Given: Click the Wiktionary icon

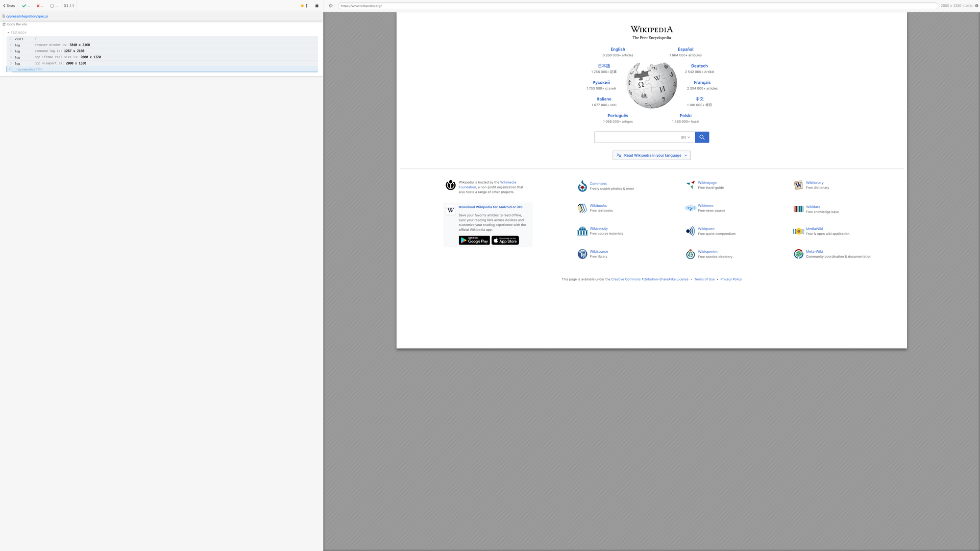Looking at the screenshot, I should pos(798,185).
